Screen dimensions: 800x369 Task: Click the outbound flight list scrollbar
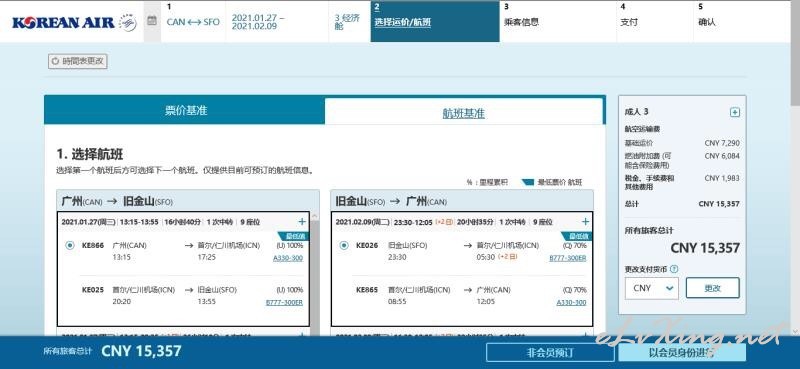315,273
